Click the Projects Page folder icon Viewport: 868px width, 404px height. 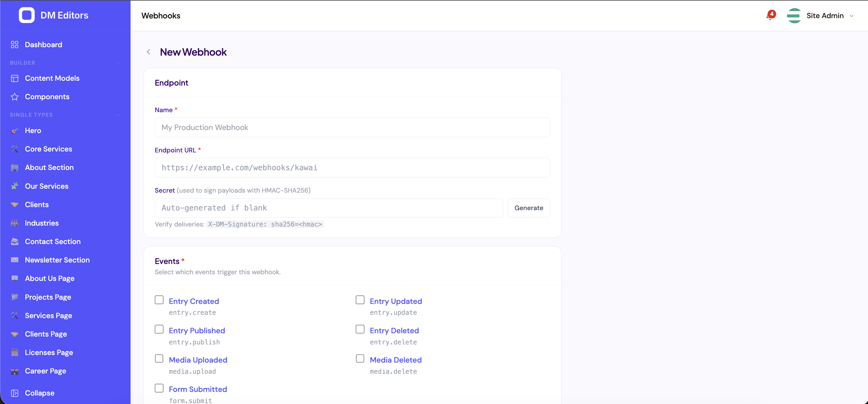pos(15,297)
